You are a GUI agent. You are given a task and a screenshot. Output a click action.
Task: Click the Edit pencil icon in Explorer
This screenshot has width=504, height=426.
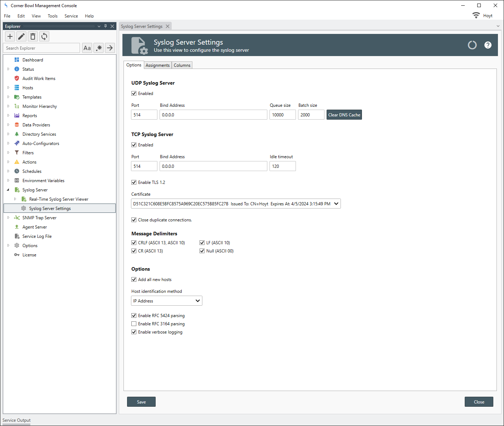click(x=21, y=36)
